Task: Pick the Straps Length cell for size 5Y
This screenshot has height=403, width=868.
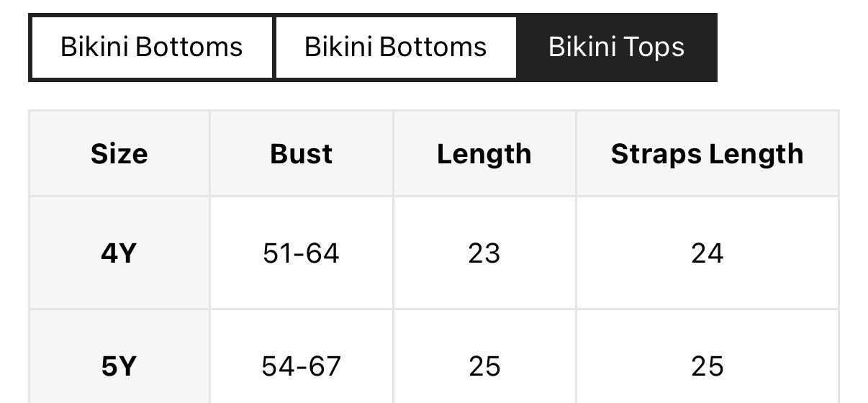Action: tap(707, 366)
